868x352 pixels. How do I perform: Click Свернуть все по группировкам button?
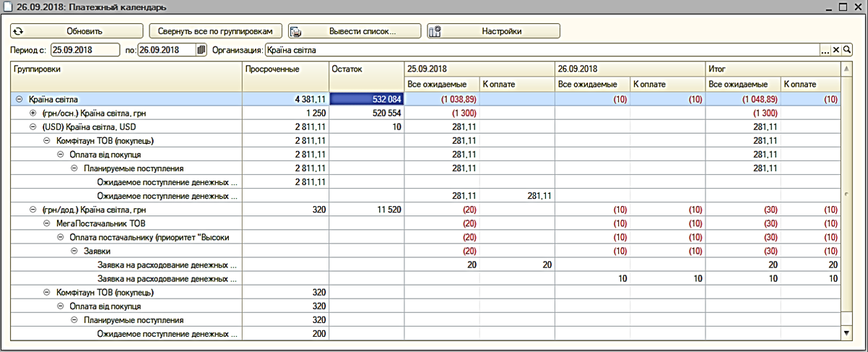215,31
